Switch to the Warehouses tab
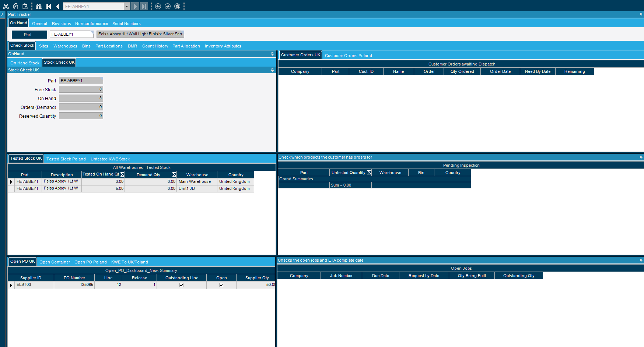Screen dimensions: 644x347 [65, 46]
